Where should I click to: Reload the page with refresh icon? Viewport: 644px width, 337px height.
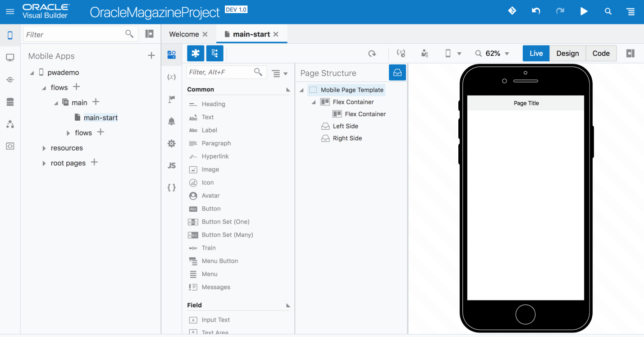372,54
